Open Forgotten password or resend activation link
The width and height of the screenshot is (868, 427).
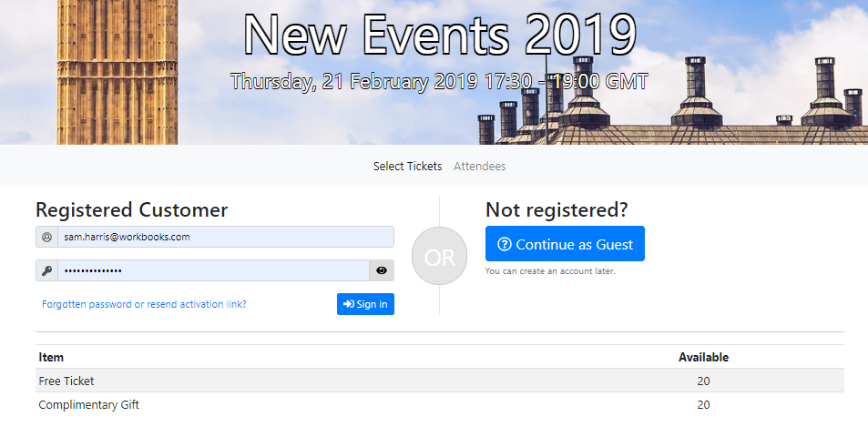144,304
